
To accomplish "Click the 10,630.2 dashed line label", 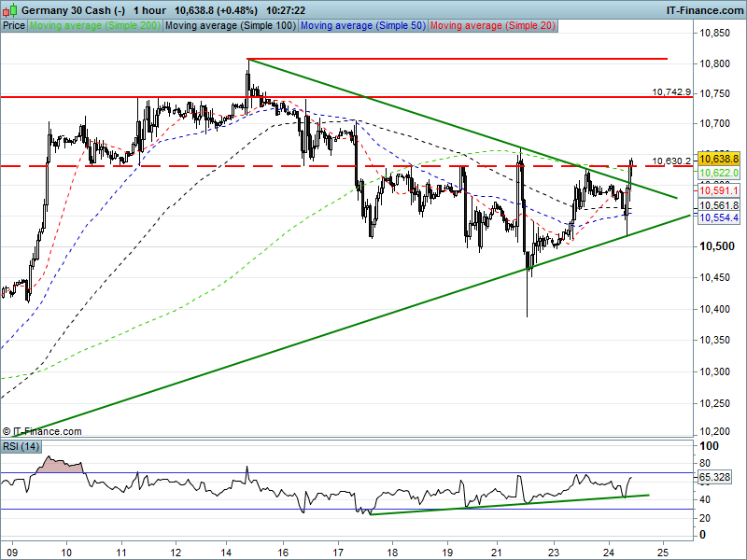I will pyautogui.click(x=671, y=161).
